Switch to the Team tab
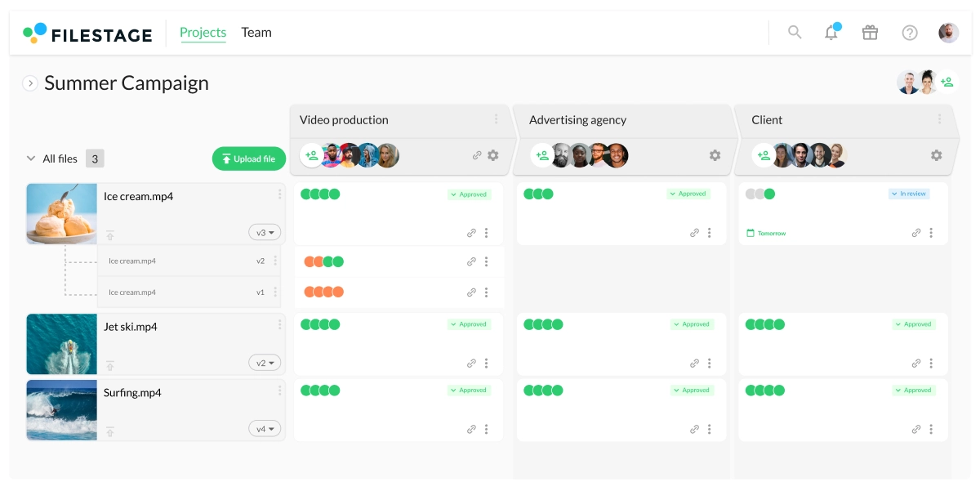Image resolution: width=980 pixels, height=491 pixels. click(x=256, y=33)
